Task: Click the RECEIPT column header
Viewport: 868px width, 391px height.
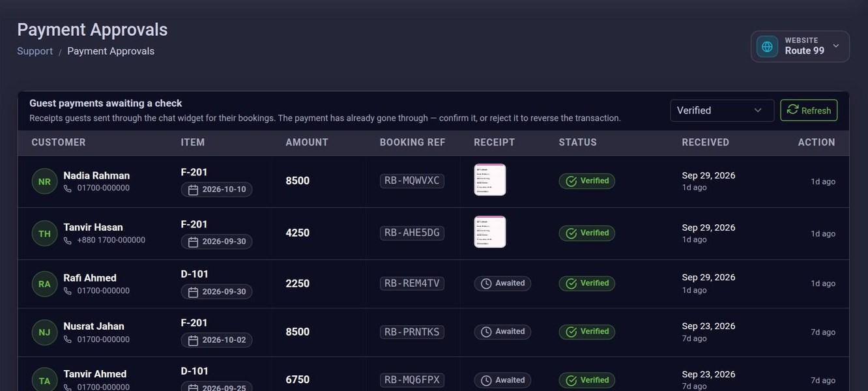Action: 495,142
